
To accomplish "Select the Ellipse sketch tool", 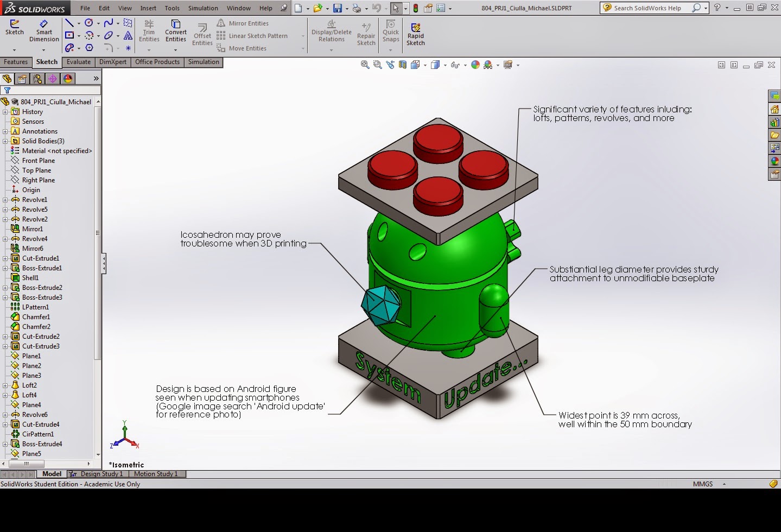I will pyautogui.click(x=109, y=35).
